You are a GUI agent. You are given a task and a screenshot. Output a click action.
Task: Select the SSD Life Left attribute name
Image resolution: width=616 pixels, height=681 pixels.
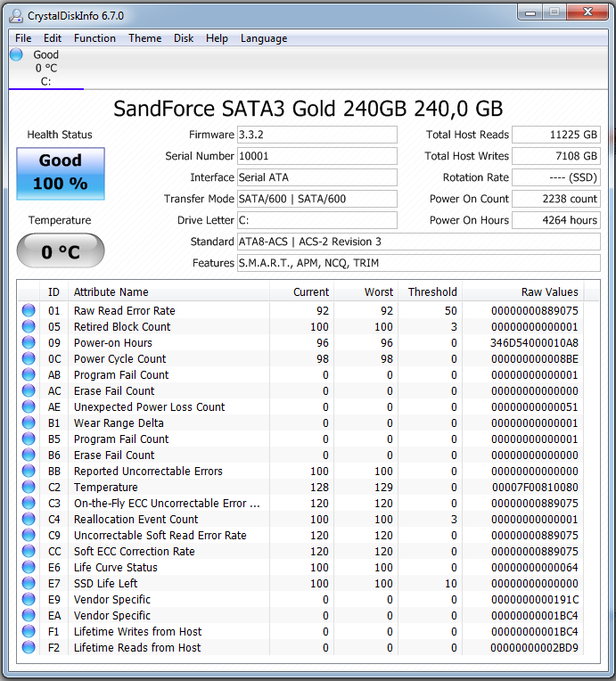tap(105, 583)
